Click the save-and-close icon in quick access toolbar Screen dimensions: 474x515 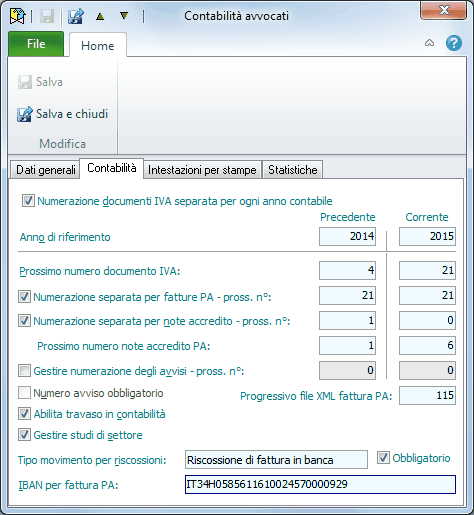[x=76, y=16]
